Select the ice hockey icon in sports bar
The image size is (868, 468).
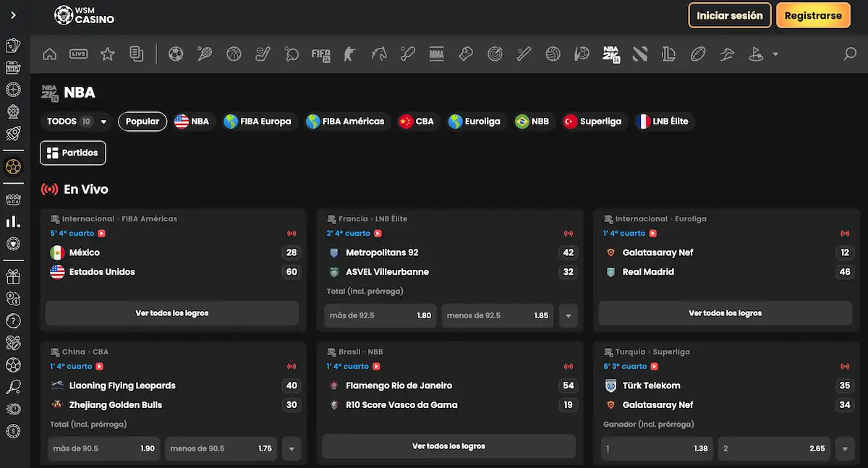[263, 54]
